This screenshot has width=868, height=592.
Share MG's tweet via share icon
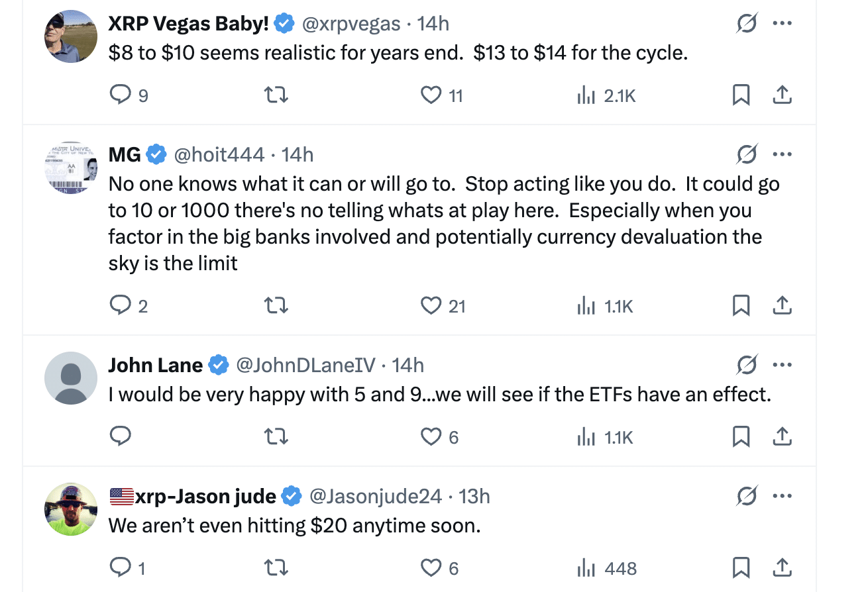click(783, 306)
